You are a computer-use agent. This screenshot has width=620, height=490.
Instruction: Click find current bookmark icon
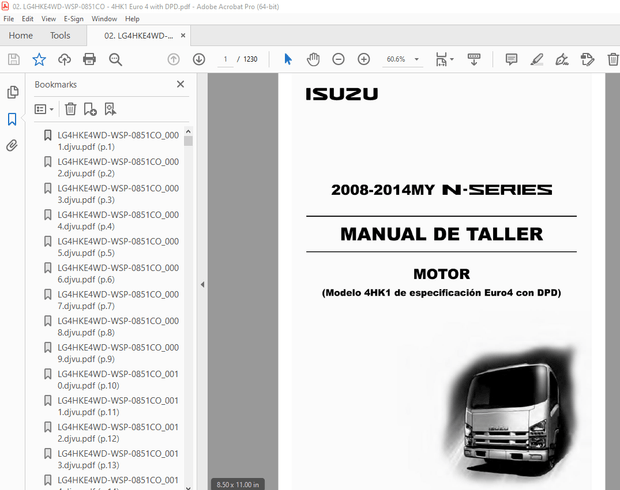110,109
